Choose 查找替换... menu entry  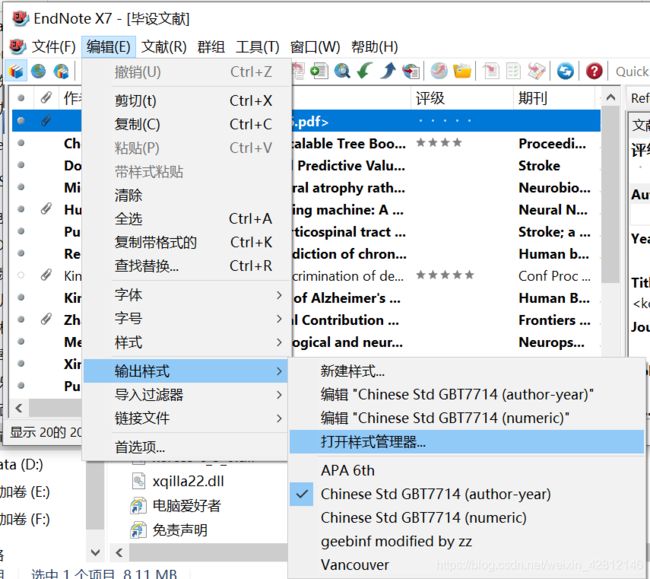coord(186,266)
